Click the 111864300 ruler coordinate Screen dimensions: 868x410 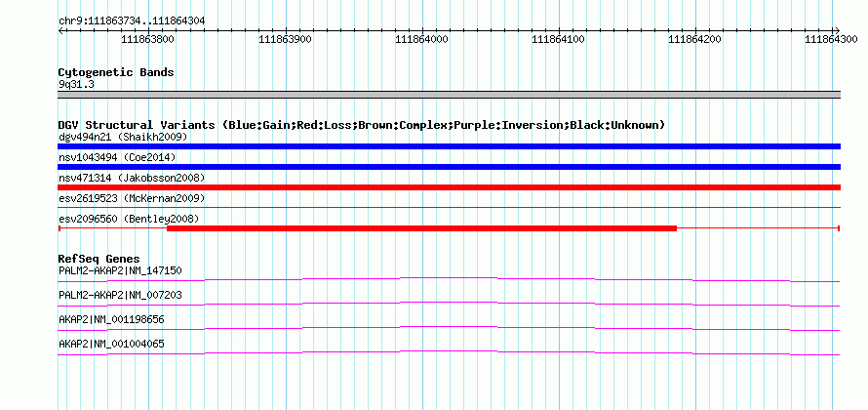pos(831,39)
